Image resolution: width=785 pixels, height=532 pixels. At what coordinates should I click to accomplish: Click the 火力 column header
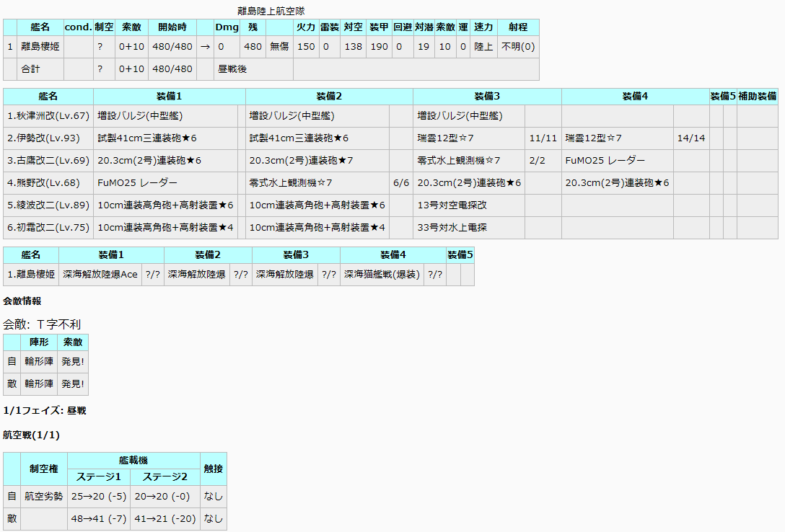point(306,27)
